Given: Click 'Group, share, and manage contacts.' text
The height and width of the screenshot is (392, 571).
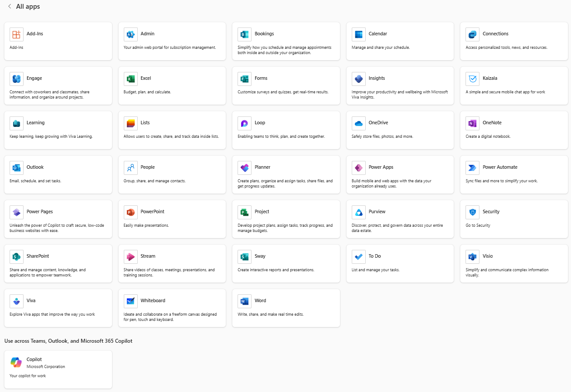Looking at the screenshot, I should point(155,181).
